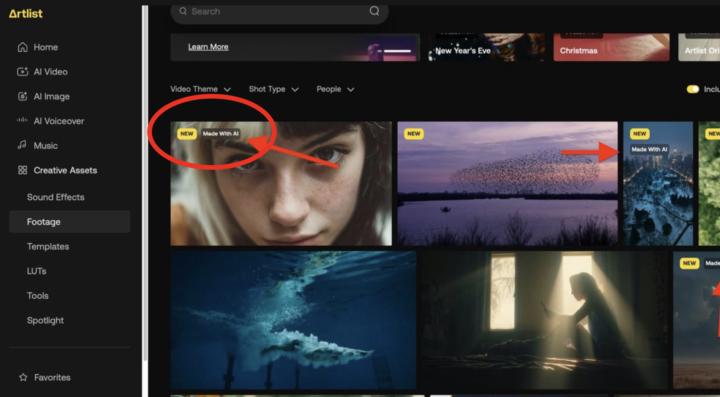Viewport: 720px width, 397px height.
Task: Click the Artlist logo
Action: [26, 14]
